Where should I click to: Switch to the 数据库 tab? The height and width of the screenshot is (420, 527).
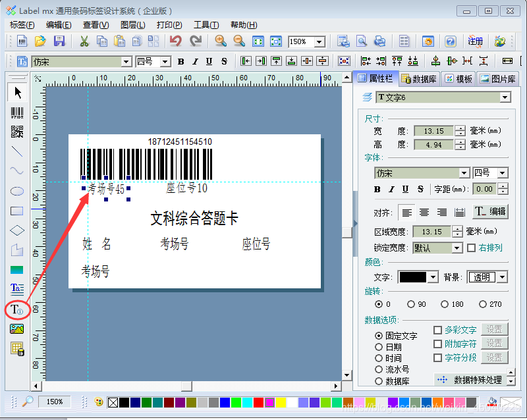[419, 79]
